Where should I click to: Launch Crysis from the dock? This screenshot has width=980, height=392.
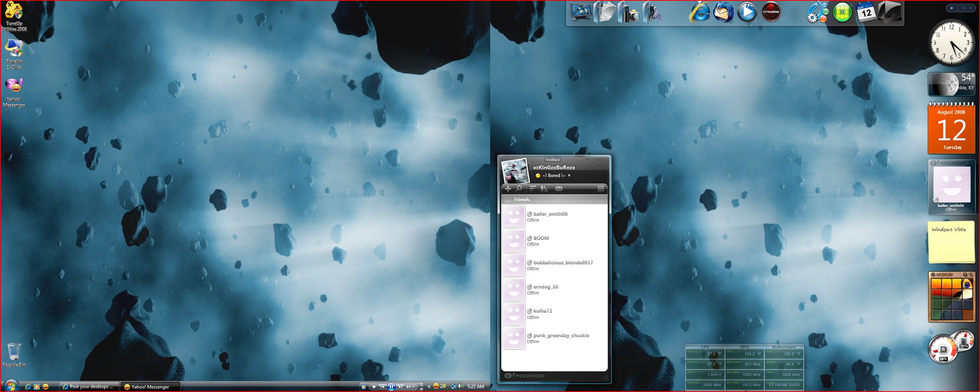771,12
